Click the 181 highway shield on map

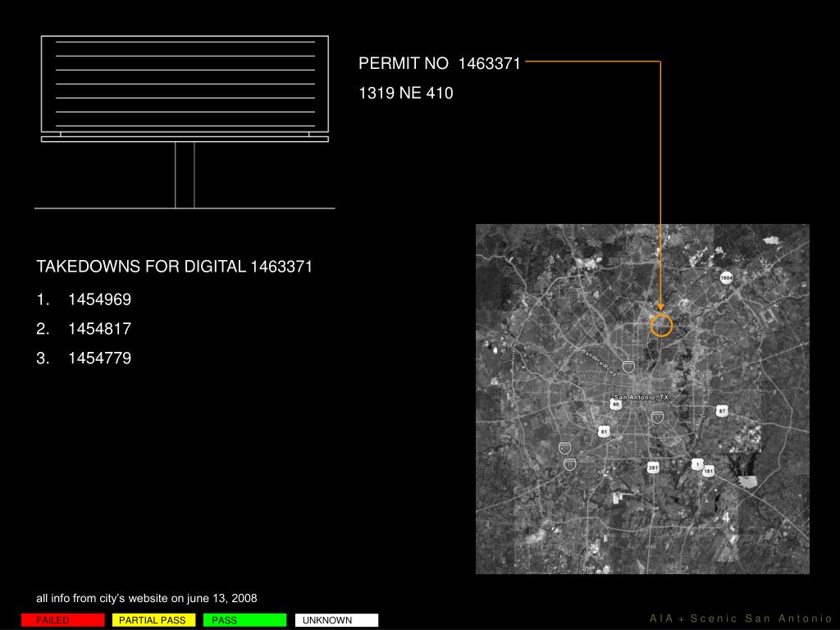click(x=708, y=471)
